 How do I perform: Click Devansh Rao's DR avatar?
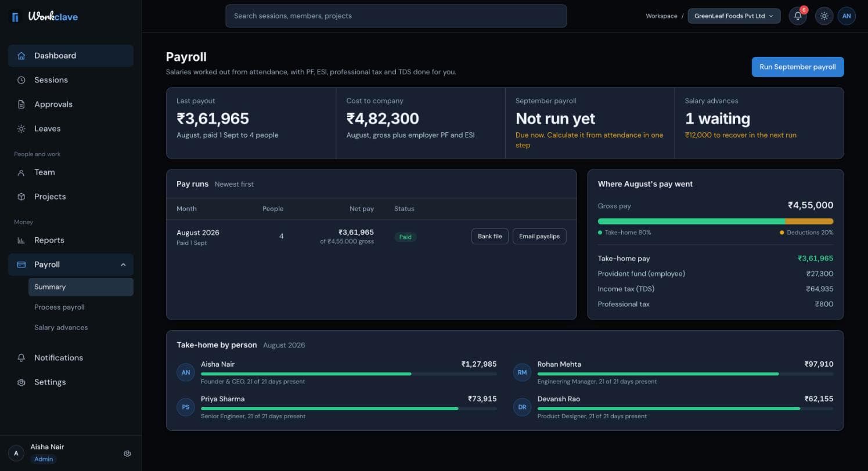522,407
